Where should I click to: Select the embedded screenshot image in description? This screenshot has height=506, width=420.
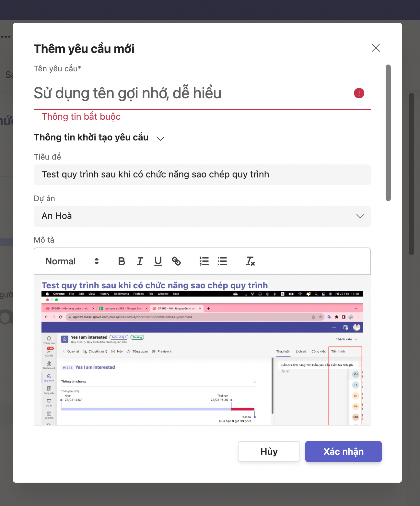(202, 358)
